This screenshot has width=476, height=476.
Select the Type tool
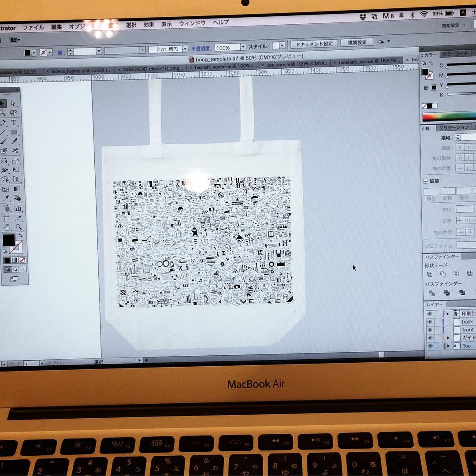tap(14, 123)
